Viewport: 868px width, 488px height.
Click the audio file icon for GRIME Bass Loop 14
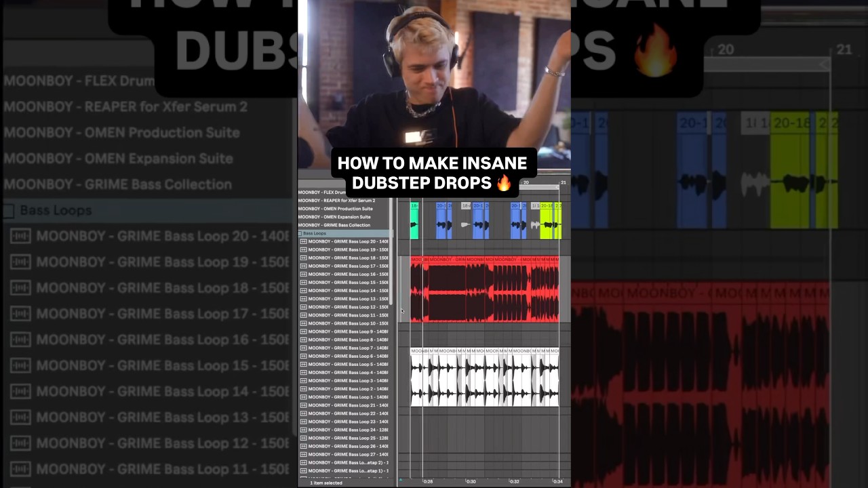[303, 290]
